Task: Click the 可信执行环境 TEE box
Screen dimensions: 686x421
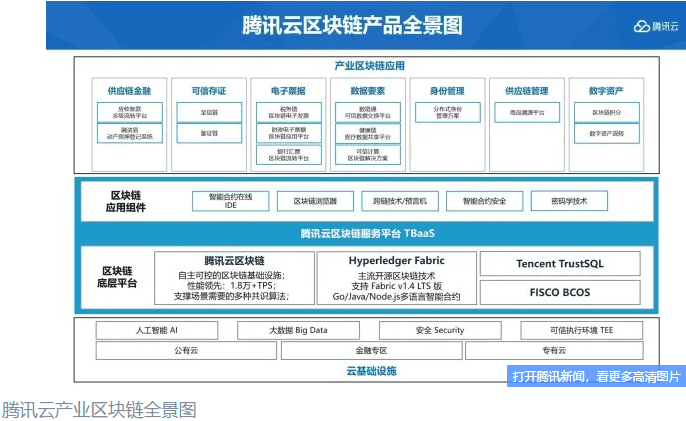Action: (582, 330)
